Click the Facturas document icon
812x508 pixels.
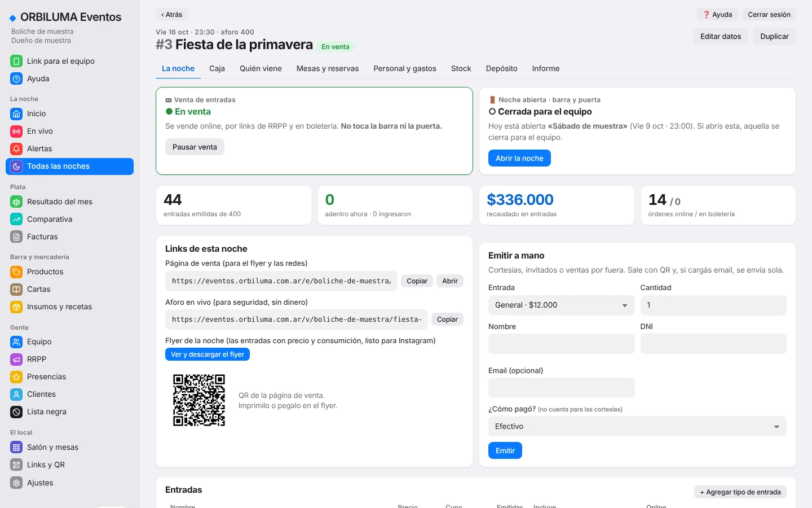(16, 237)
